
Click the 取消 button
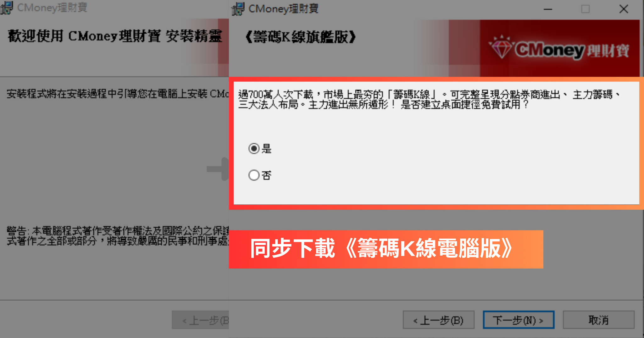pos(598,320)
